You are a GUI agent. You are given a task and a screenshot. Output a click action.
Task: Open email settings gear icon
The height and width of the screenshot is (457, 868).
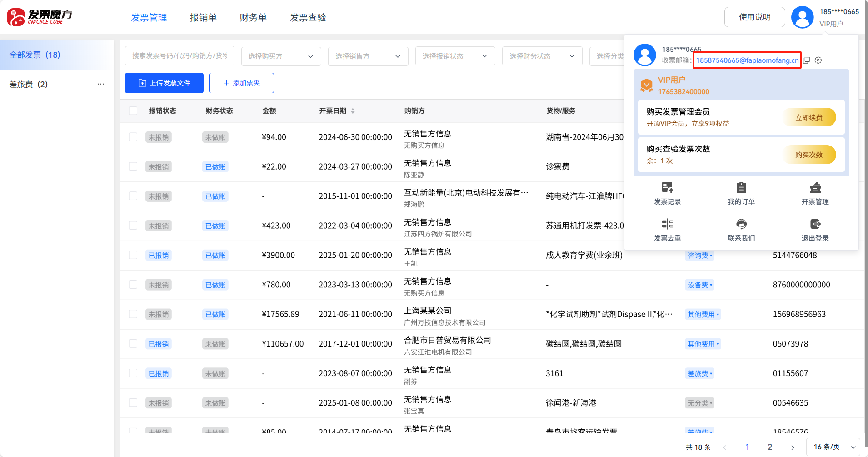(x=818, y=60)
